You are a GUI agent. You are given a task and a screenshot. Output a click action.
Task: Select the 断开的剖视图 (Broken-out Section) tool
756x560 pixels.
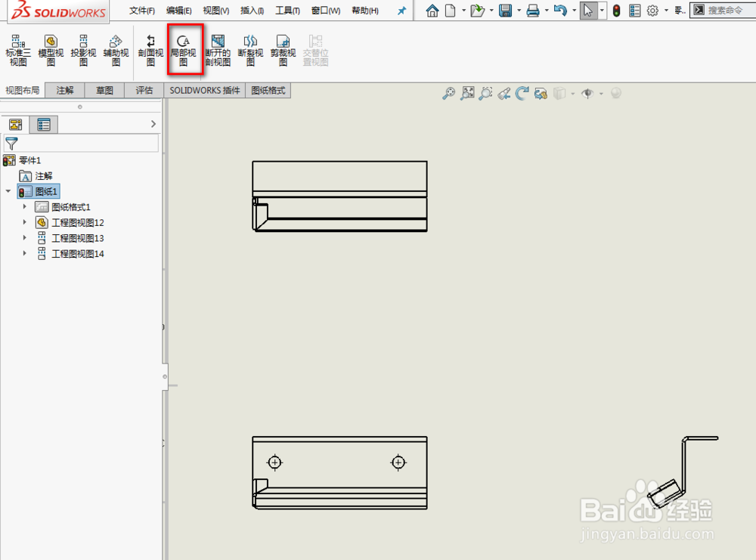pyautogui.click(x=218, y=48)
